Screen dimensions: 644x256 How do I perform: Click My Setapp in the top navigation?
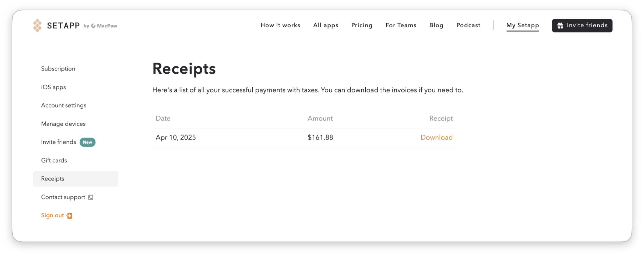click(x=523, y=25)
